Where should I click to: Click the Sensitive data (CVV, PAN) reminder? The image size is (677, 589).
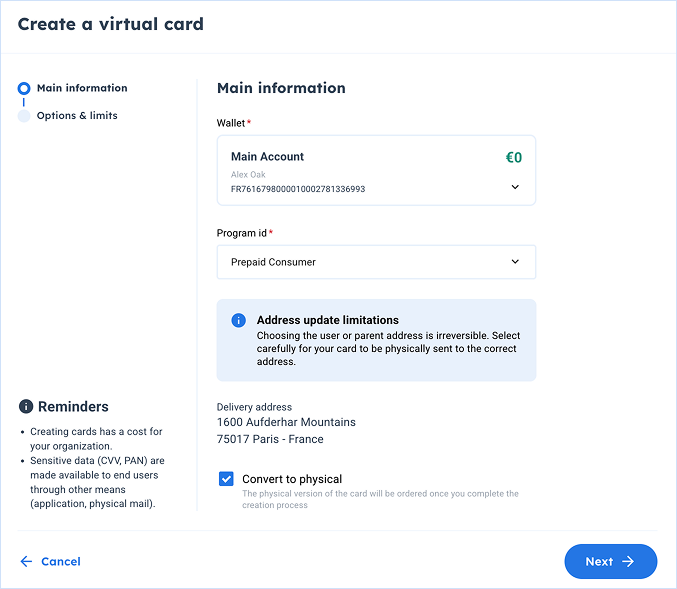(x=97, y=482)
